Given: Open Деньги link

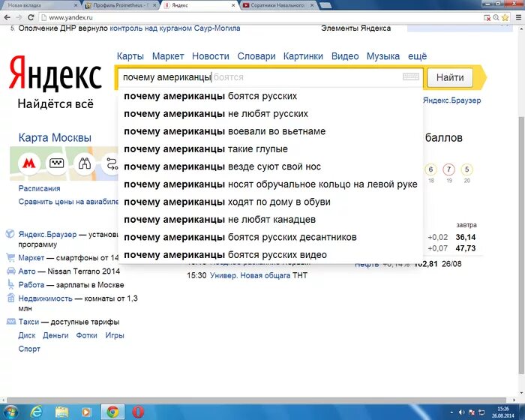Looking at the screenshot, I should click(x=55, y=335).
